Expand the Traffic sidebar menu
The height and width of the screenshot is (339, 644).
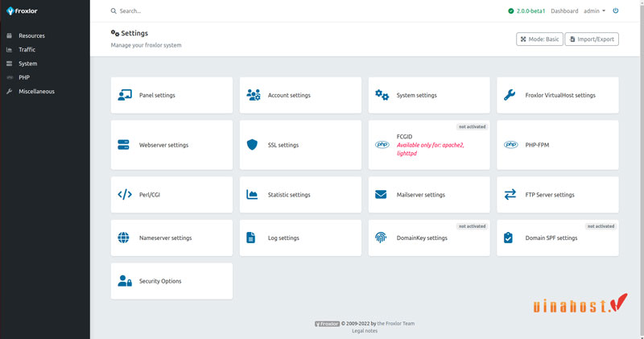click(27, 50)
